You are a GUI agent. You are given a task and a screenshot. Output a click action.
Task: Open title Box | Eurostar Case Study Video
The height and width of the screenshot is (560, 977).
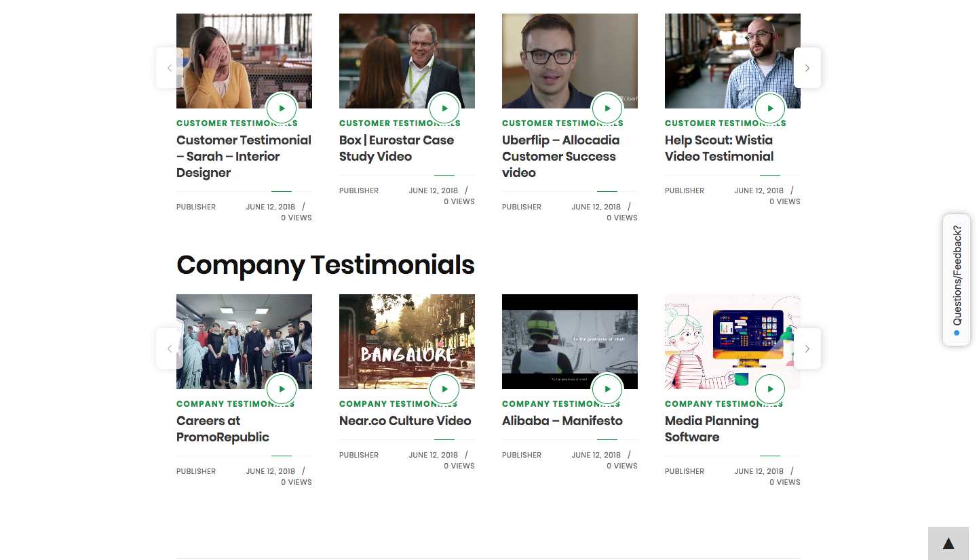point(397,148)
